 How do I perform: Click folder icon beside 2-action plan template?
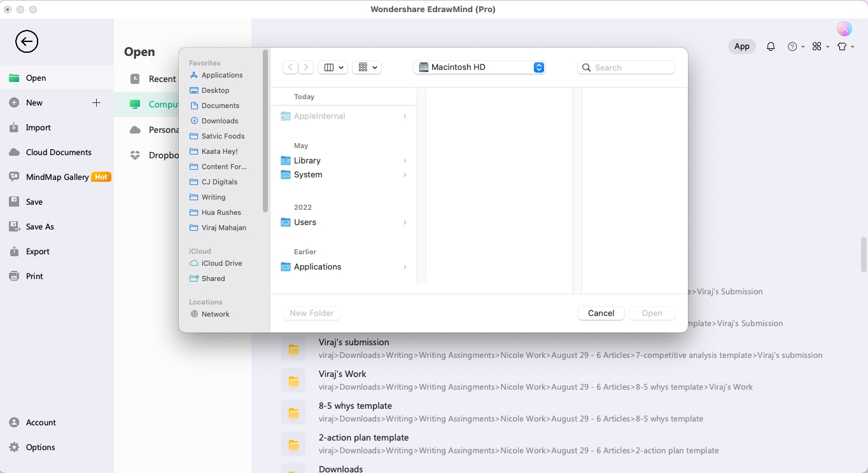pos(293,444)
